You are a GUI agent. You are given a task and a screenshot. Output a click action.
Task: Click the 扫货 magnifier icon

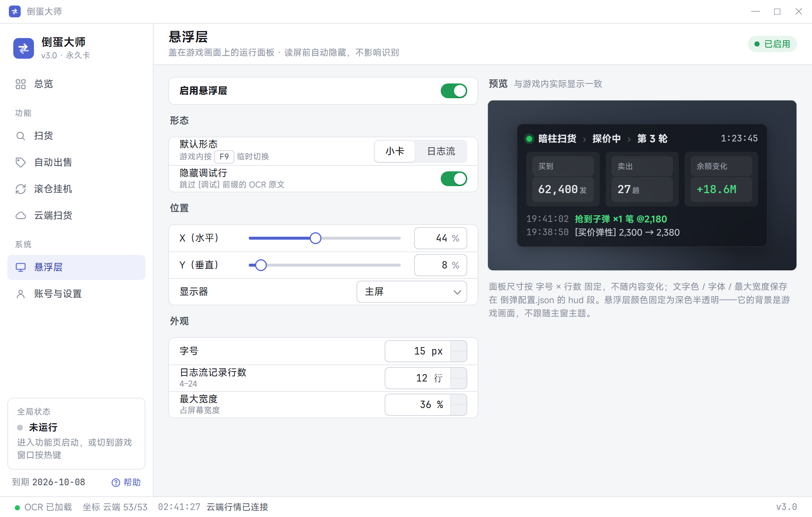click(x=21, y=136)
